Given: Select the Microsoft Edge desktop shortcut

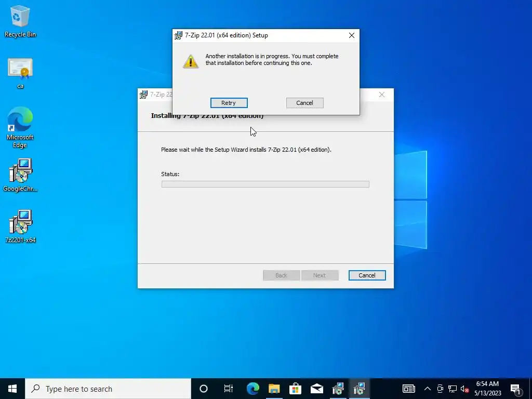Looking at the screenshot, I should [x=20, y=128].
